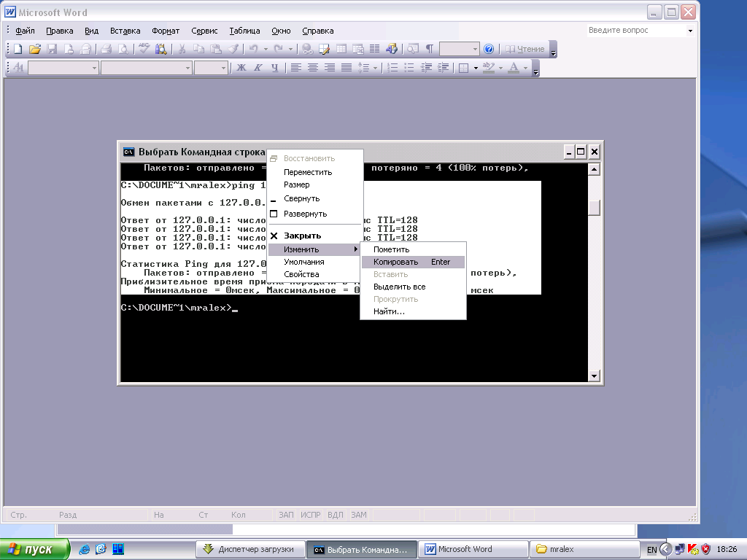747x560 pixels.
Task: Toggle italic К formatting button
Action: point(258,68)
